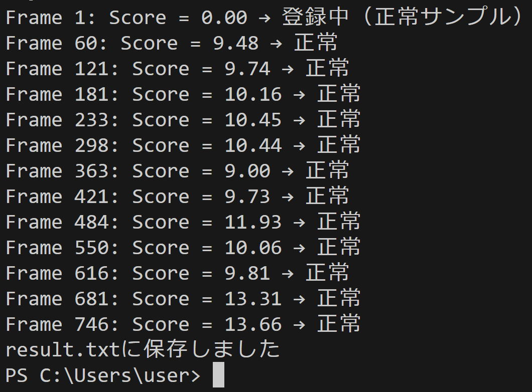Select the Frame 298 score 10.44 line
Image resolution: width=532 pixels, height=392 pixels.
183,145
